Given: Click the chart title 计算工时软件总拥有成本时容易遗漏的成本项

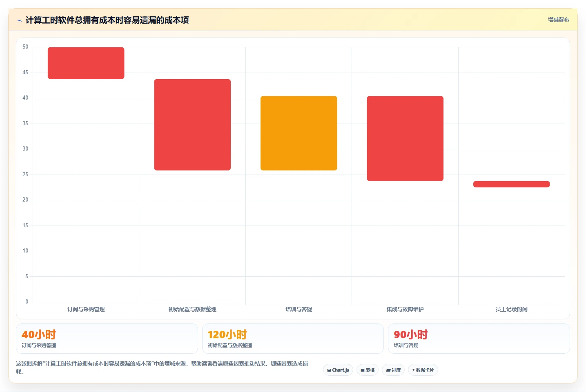Looking at the screenshot, I should tap(107, 20).
